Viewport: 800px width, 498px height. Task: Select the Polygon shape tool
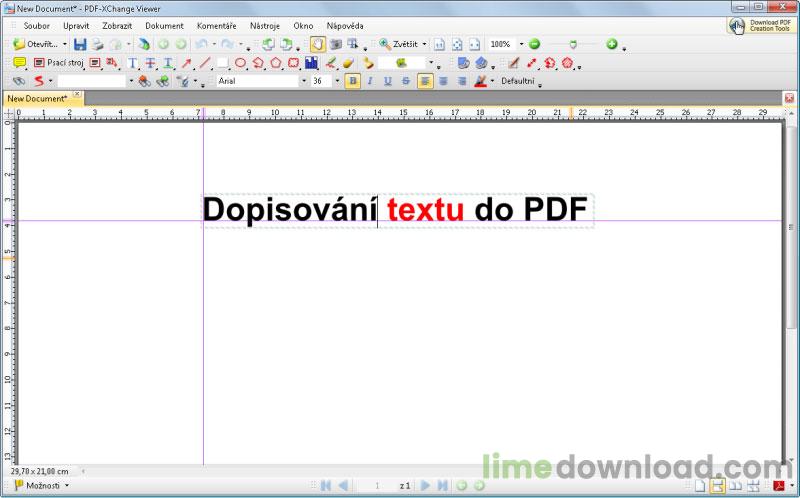(x=276, y=63)
